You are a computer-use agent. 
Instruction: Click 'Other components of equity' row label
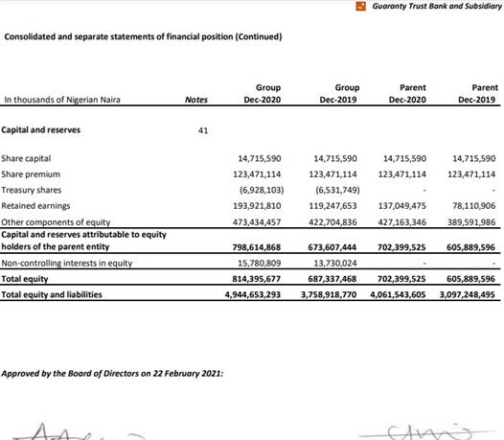point(56,222)
